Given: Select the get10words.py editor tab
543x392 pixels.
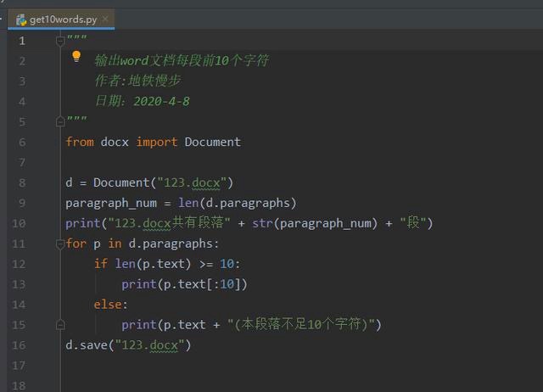Looking at the screenshot, I should tap(61, 20).
